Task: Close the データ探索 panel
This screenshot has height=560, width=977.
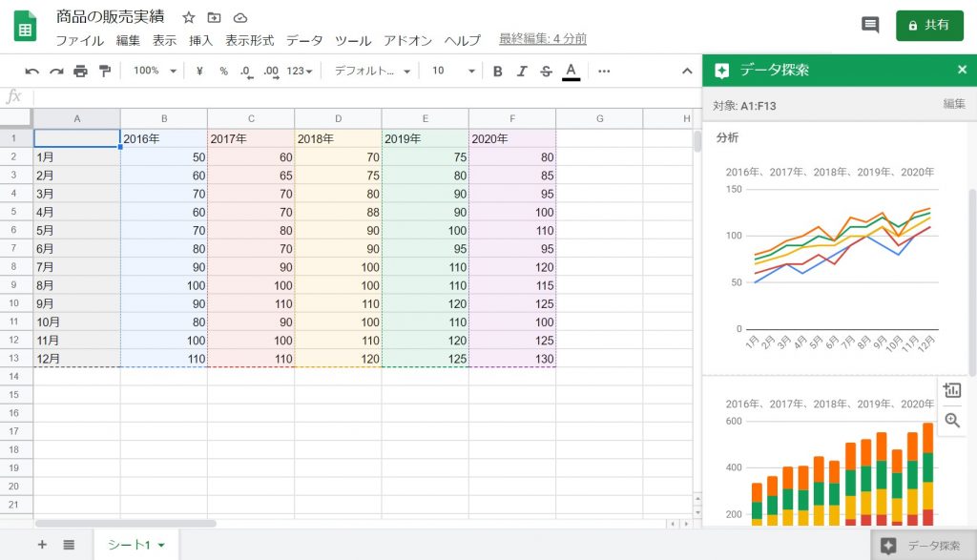Action: coord(962,70)
